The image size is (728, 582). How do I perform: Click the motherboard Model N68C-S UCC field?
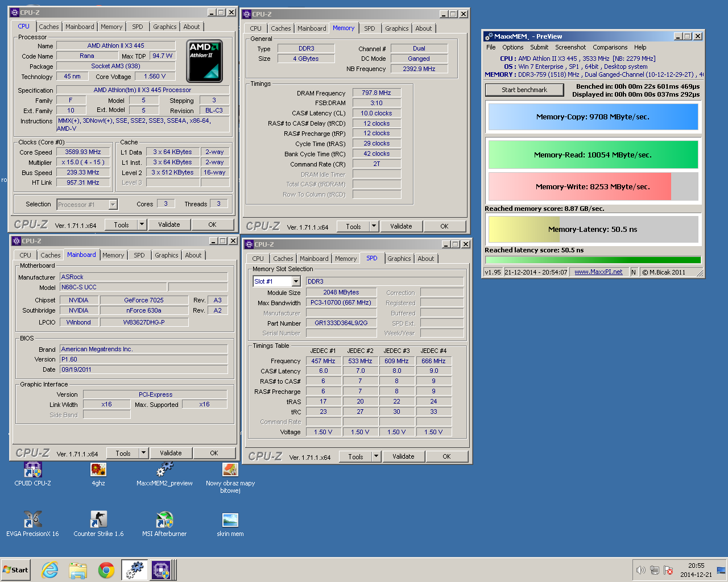(113, 287)
